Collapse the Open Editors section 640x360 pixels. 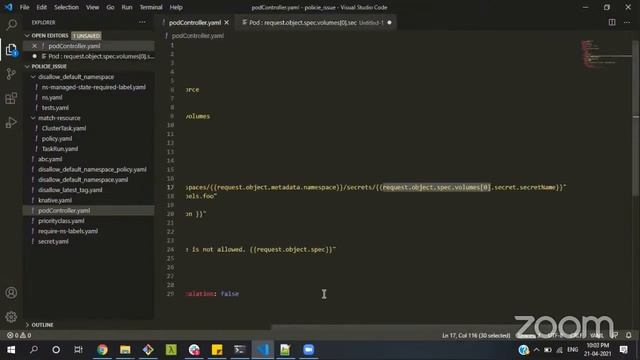point(27,36)
